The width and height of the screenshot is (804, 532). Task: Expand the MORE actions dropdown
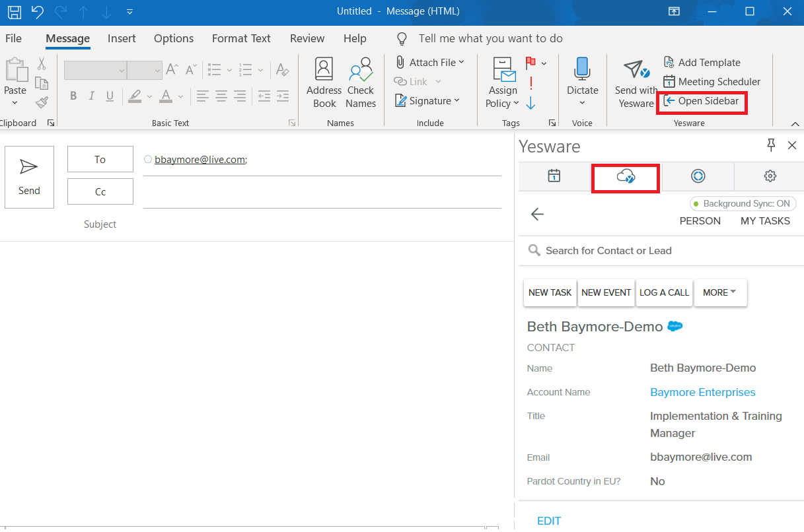pos(720,292)
